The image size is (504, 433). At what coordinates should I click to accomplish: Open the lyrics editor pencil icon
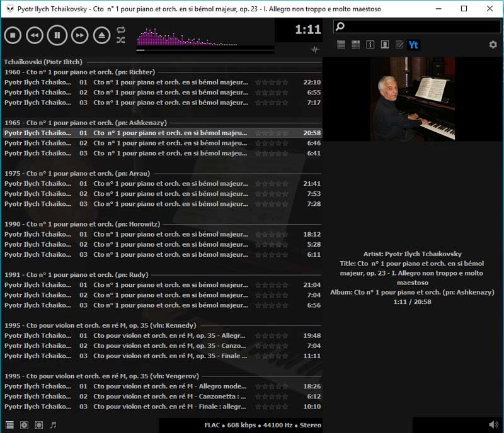tap(399, 45)
